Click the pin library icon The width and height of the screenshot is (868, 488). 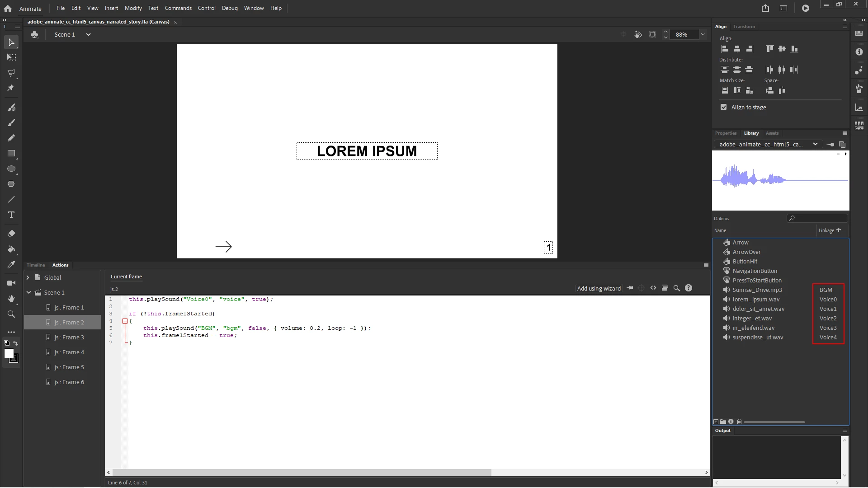tap(830, 145)
